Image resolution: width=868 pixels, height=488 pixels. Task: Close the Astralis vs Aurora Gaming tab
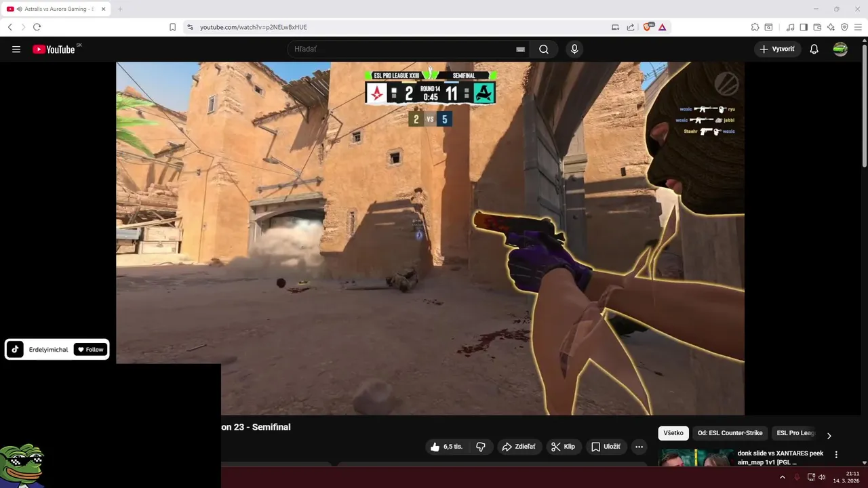coord(104,9)
